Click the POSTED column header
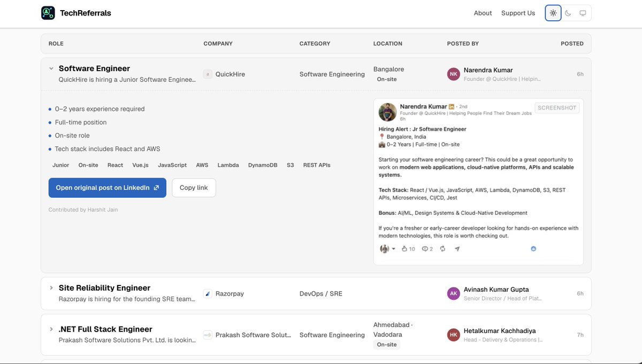The height and width of the screenshot is (364, 642). (x=572, y=44)
